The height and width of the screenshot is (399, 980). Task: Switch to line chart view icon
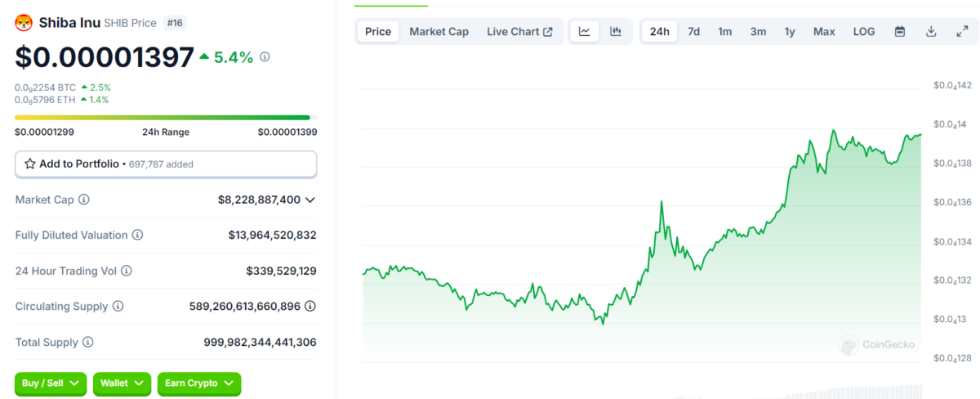click(585, 32)
